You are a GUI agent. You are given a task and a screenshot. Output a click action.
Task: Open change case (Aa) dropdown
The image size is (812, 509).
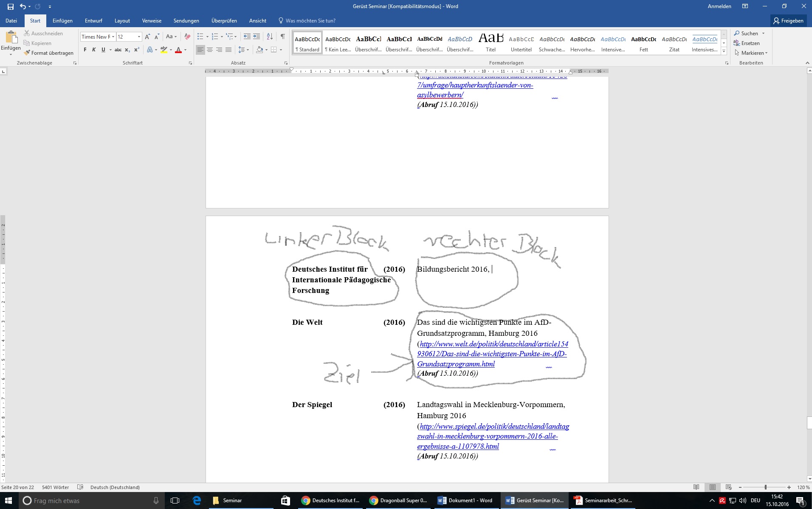(171, 37)
